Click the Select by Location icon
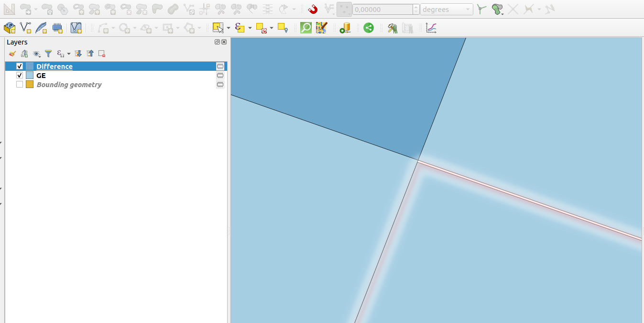 pyautogui.click(x=283, y=28)
